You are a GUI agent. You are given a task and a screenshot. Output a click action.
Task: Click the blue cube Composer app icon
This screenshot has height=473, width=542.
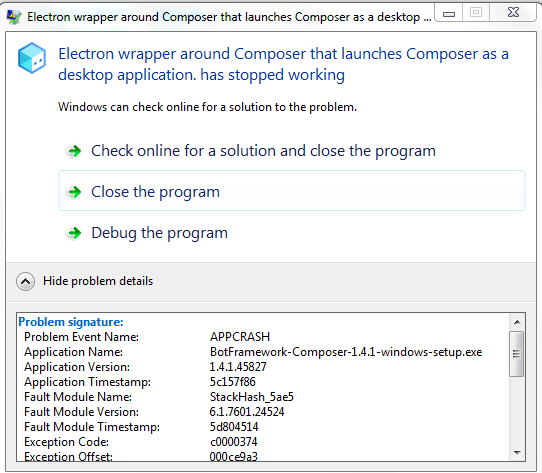click(32, 58)
